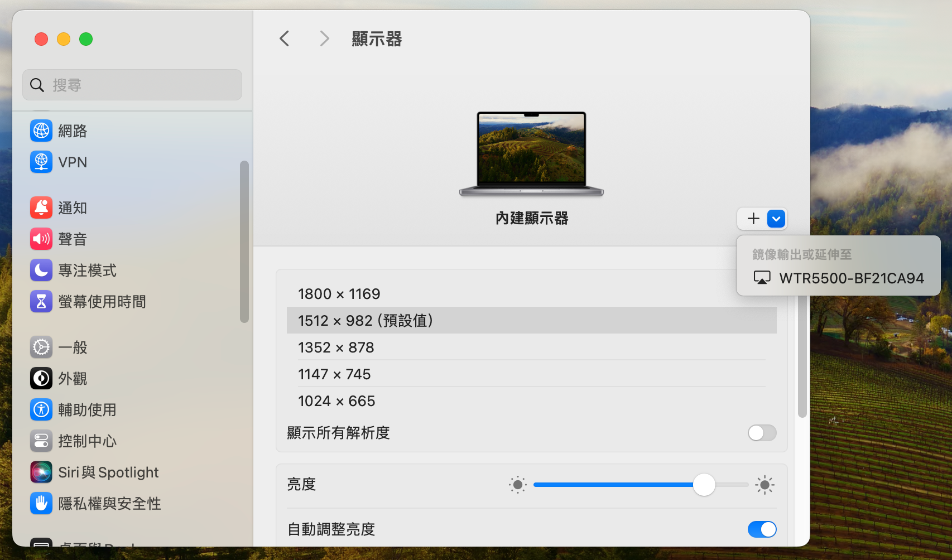Screen dimensions: 952x560
Task: Select the VPN globe icon in sidebar
Action: pyautogui.click(x=41, y=162)
